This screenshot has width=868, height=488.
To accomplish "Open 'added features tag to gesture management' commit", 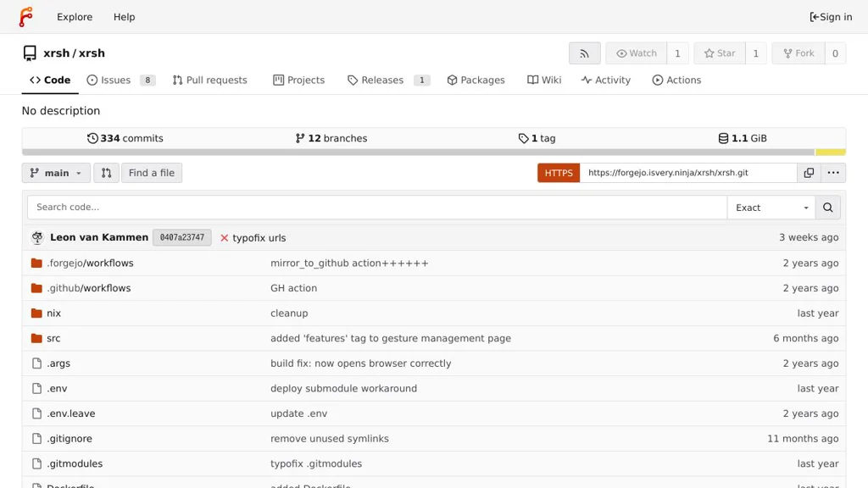I will point(391,338).
